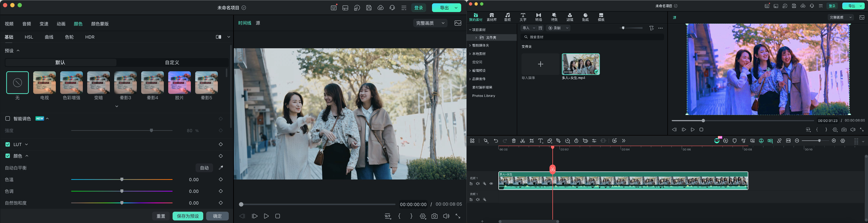Click the 自动 white balance button

tap(204, 168)
